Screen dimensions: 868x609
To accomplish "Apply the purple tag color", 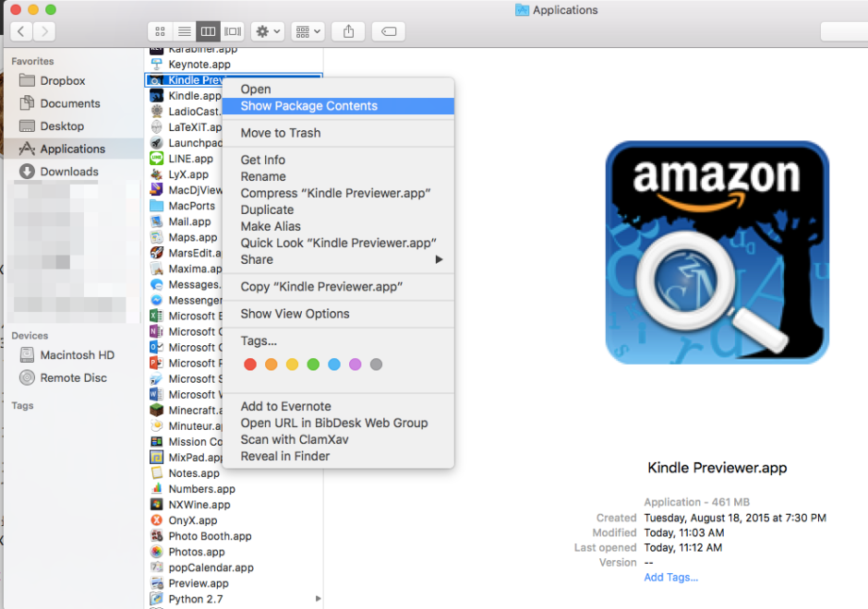I will point(356,364).
